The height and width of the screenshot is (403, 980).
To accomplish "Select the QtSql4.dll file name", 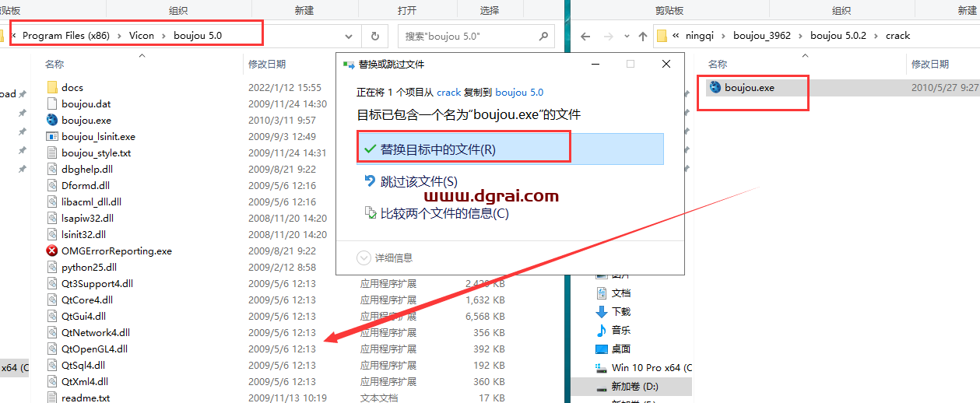I will 83,365.
